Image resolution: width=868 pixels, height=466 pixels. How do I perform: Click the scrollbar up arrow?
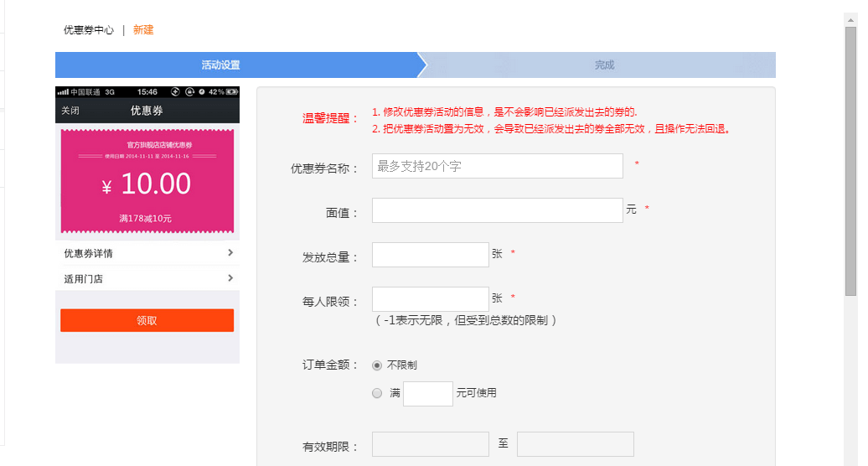pyautogui.click(x=851, y=20)
